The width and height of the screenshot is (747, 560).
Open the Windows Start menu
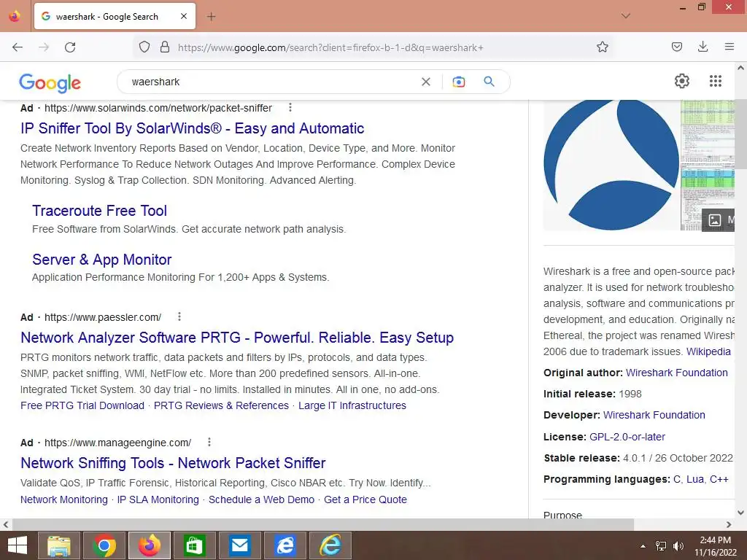click(18, 545)
